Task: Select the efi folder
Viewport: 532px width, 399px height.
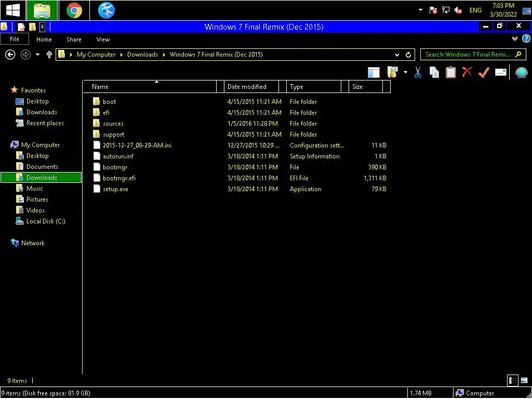Action: pyautogui.click(x=106, y=112)
